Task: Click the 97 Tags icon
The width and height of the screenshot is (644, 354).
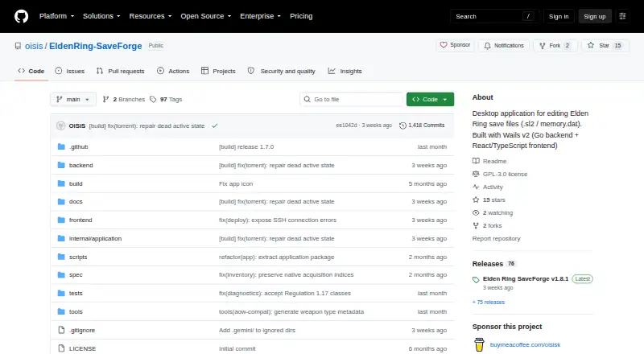Action: tap(153, 100)
